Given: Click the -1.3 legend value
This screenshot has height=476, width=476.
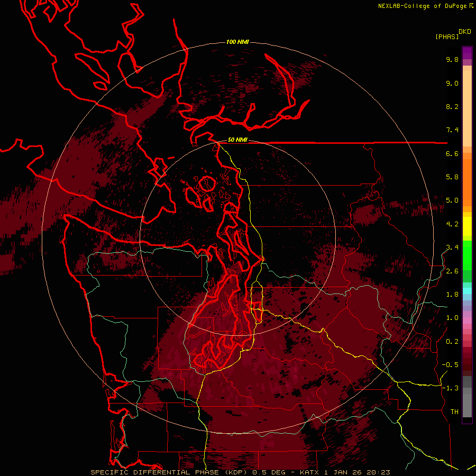Looking at the screenshot, I should 450,388.
